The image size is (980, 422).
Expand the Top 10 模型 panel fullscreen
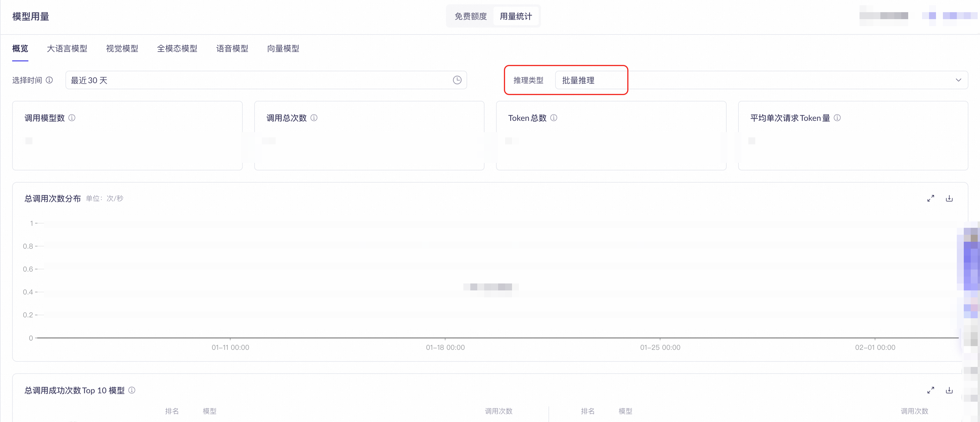point(930,390)
